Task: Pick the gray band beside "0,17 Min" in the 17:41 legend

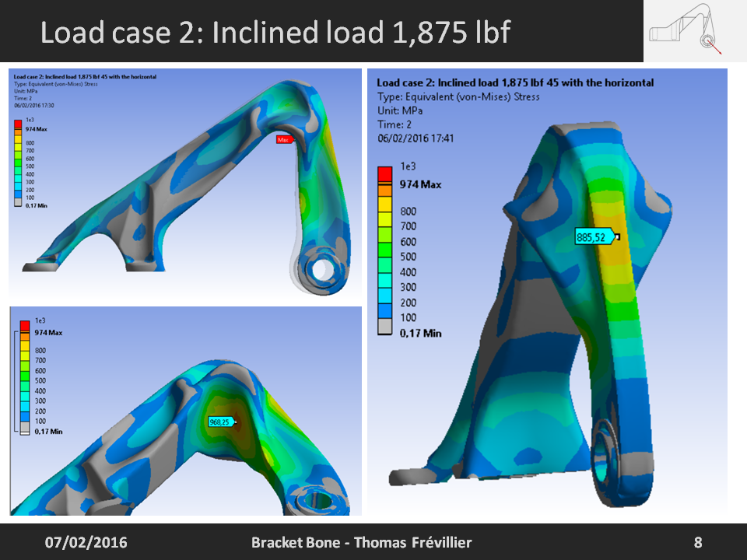Action: point(385,326)
